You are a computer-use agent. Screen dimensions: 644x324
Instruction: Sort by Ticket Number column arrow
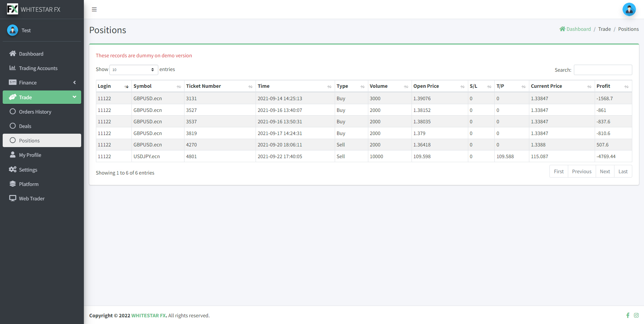point(250,86)
